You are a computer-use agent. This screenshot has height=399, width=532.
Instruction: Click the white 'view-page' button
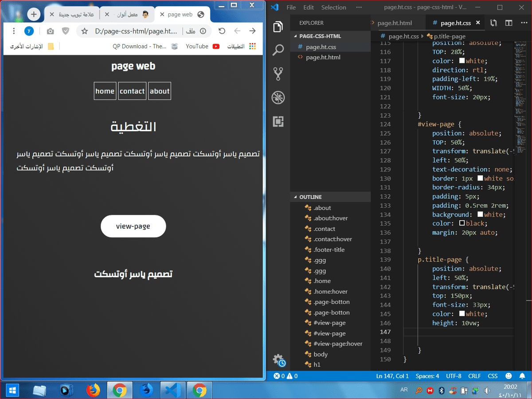[133, 226]
